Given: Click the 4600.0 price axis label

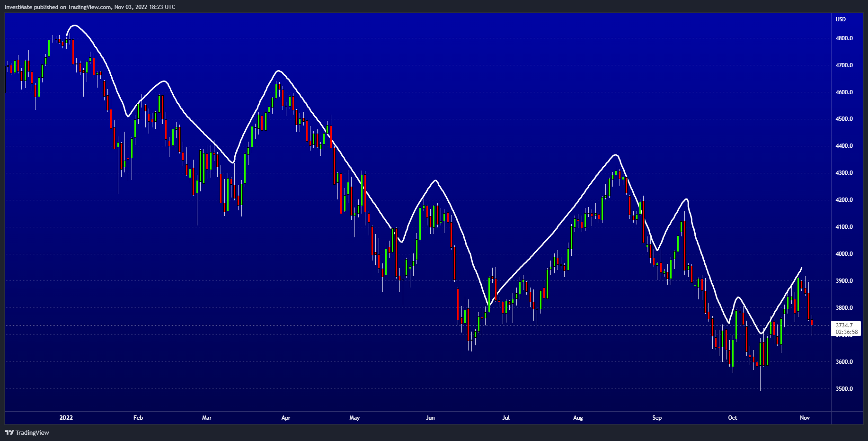Looking at the screenshot, I should [844, 92].
